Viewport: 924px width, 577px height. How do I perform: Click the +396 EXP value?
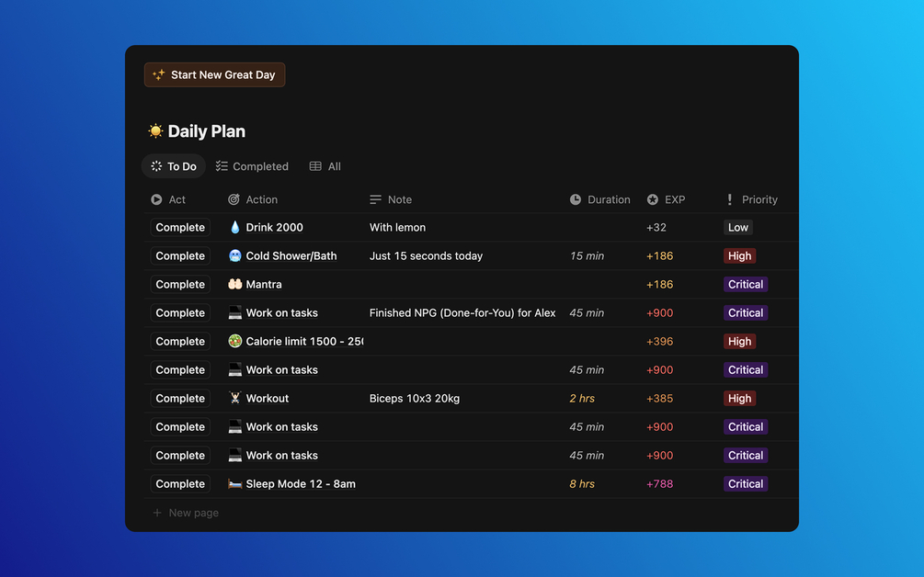click(x=659, y=342)
